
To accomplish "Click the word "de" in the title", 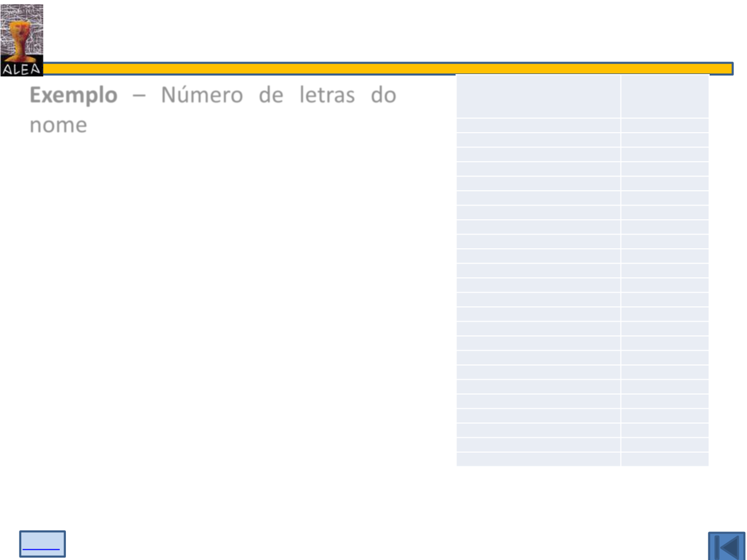I will click(x=271, y=96).
